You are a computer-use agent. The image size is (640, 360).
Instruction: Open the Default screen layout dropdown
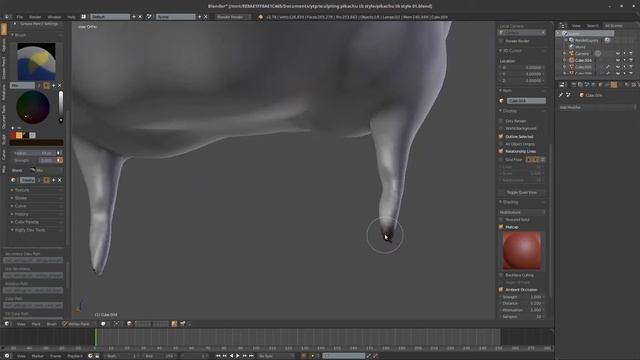(x=110, y=17)
